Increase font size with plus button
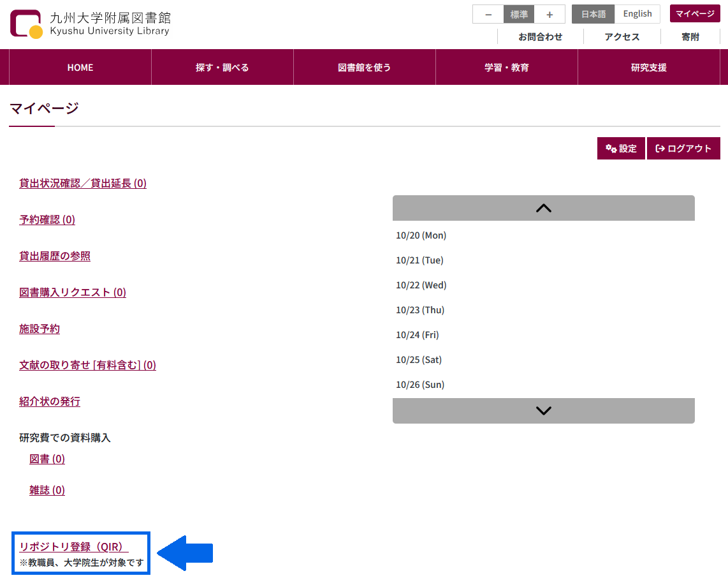Screen dimensions: 728x578 coord(550,14)
